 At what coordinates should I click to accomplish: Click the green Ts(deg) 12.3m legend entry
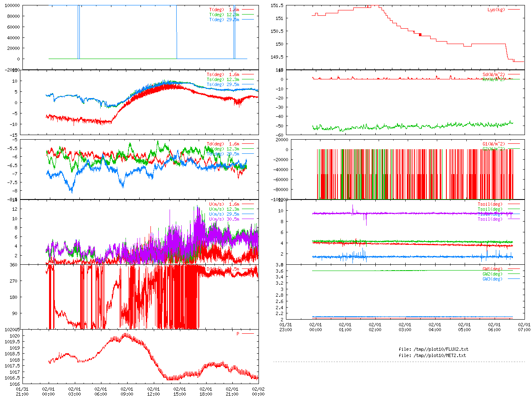tap(223, 79)
